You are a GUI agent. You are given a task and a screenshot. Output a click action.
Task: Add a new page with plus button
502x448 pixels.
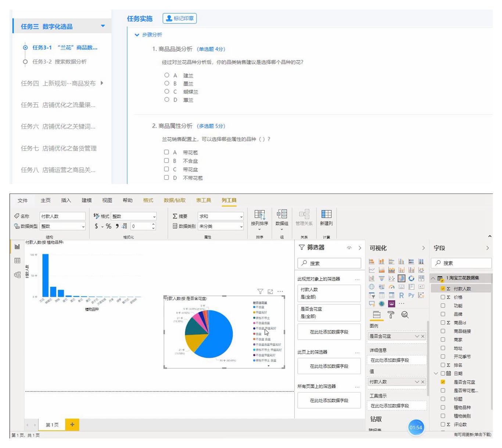click(72, 424)
